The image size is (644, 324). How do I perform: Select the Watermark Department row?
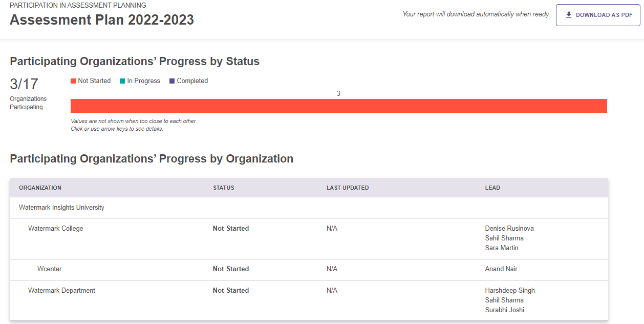[309, 300]
